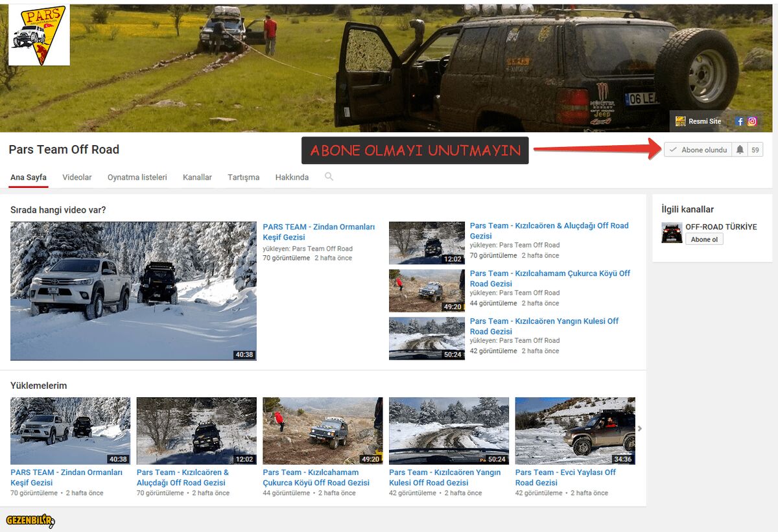Image resolution: width=778 pixels, height=532 pixels.
Task: Click the Gezenbilir logo at the bottom
Action: pos(30,520)
